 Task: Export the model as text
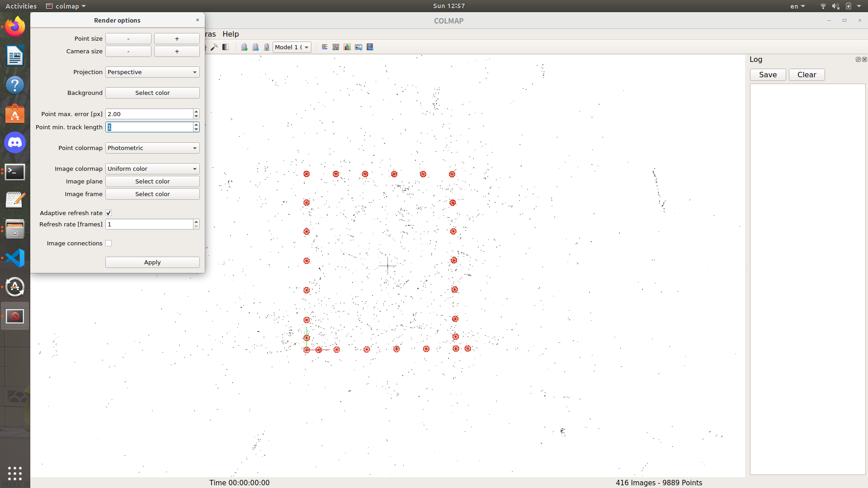[267, 47]
